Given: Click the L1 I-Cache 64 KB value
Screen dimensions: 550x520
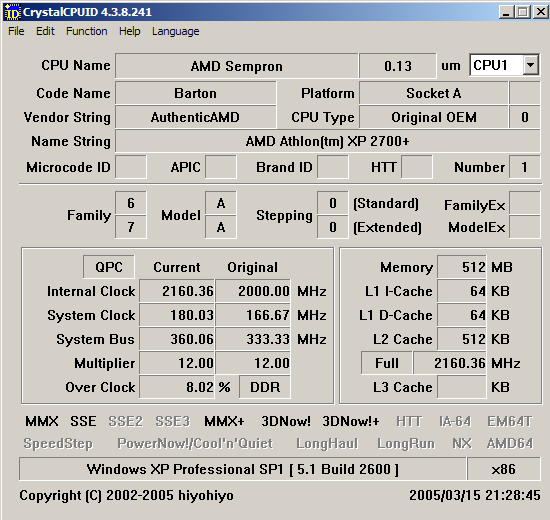Looking at the screenshot, I should 462,291.
